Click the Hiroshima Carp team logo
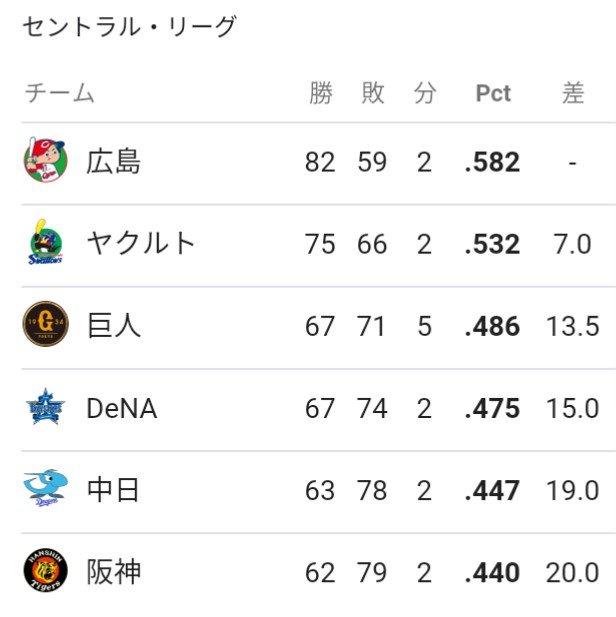 click(46, 161)
